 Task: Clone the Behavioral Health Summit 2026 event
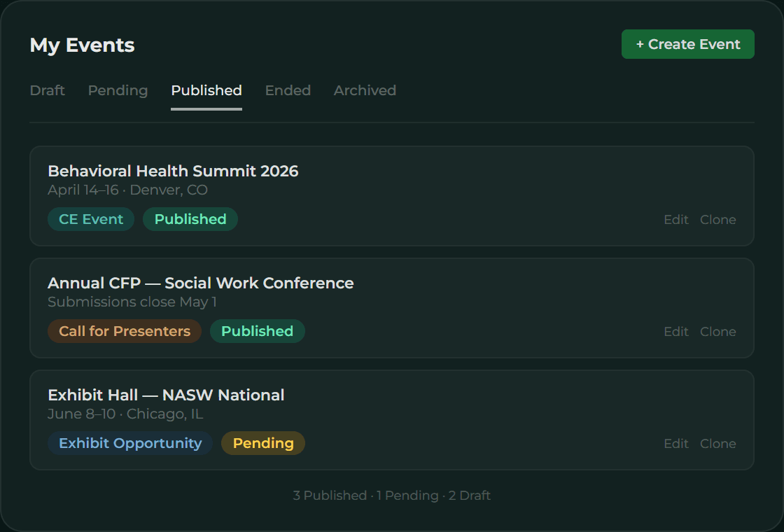[717, 219]
